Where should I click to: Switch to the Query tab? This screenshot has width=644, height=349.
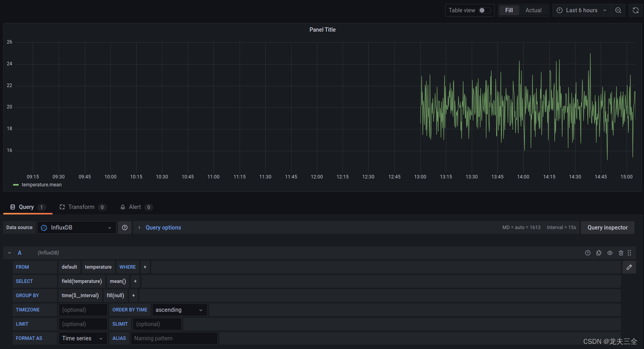coord(28,207)
